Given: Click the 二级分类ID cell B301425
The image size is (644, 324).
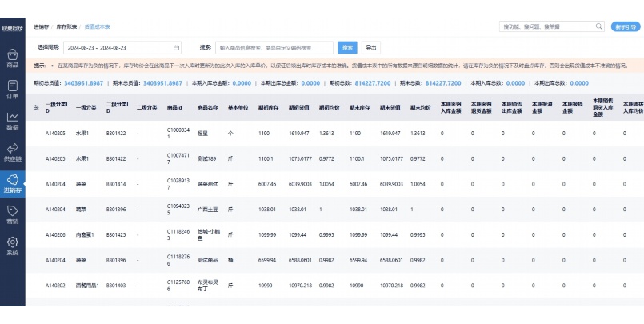Looking at the screenshot, I should click(x=116, y=235).
